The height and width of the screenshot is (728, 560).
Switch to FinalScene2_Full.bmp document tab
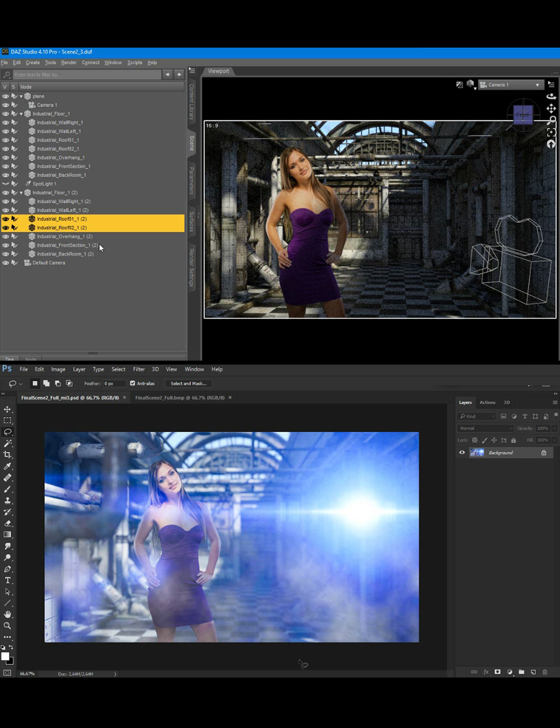179,398
